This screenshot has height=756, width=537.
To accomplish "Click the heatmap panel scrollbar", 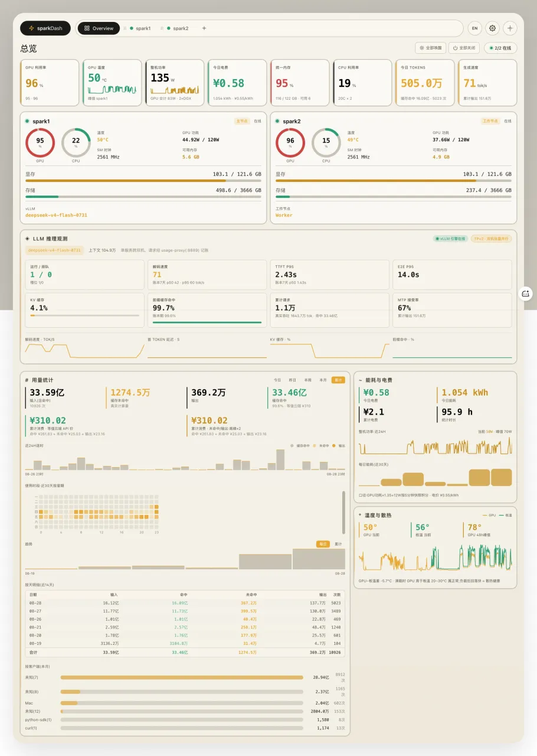I will click(x=344, y=512).
